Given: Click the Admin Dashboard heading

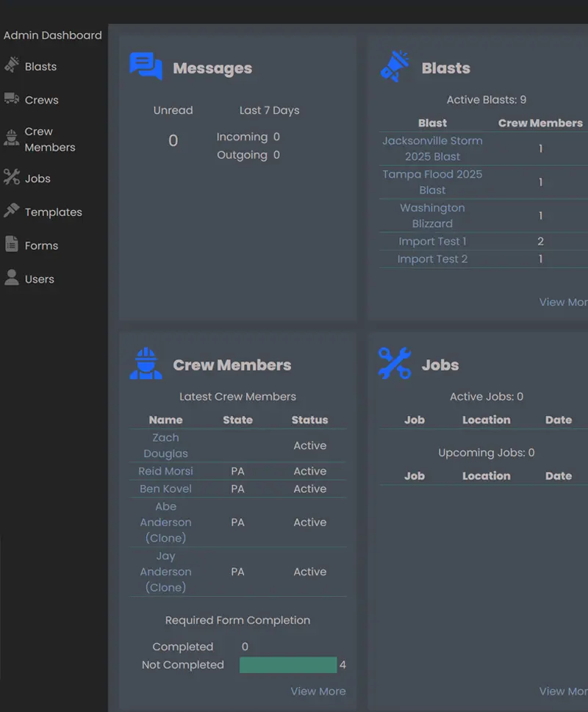Looking at the screenshot, I should (53, 35).
